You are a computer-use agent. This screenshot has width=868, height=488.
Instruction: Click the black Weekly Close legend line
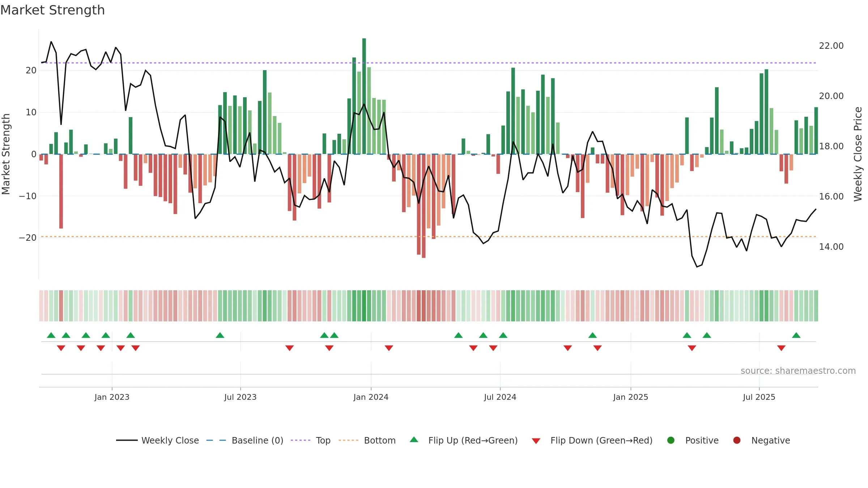point(127,440)
